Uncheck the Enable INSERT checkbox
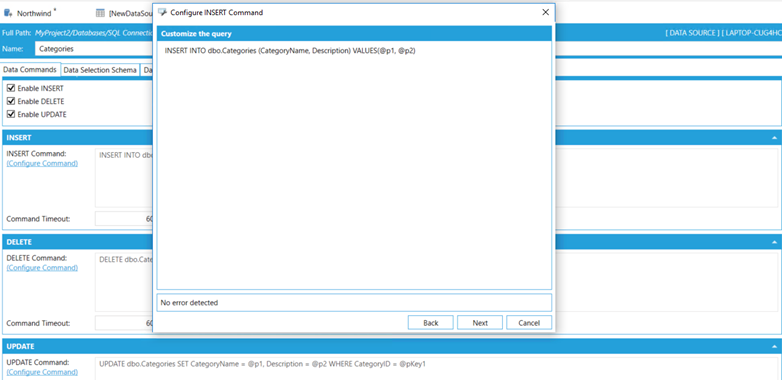 pyautogui.click(x=11, y=88)
